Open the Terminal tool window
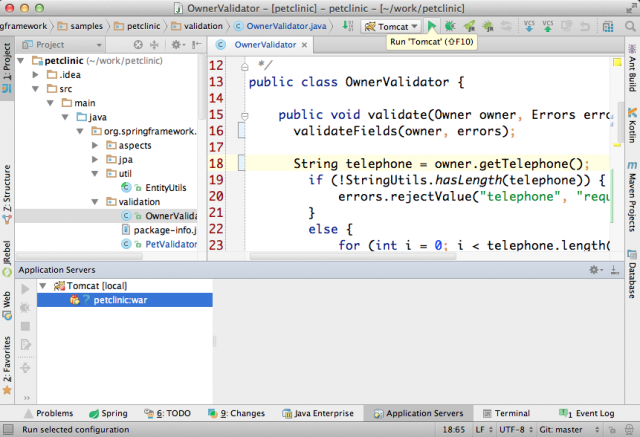Image resolution: width=640 pixels, height=437 pixels. pos(506,413)
